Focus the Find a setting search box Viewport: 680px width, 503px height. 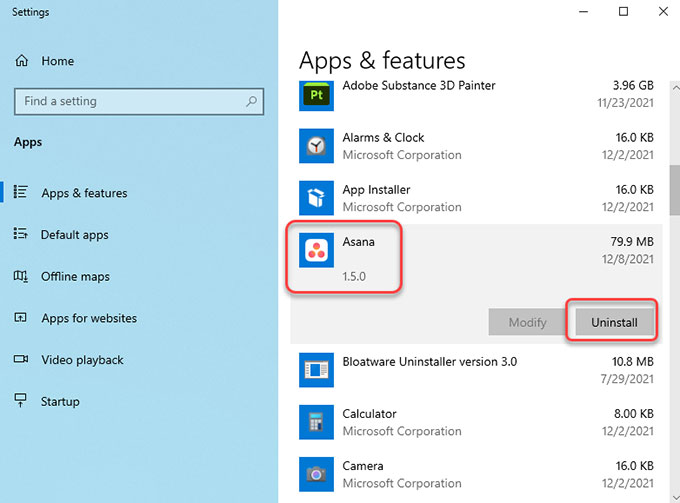(139, 101)
